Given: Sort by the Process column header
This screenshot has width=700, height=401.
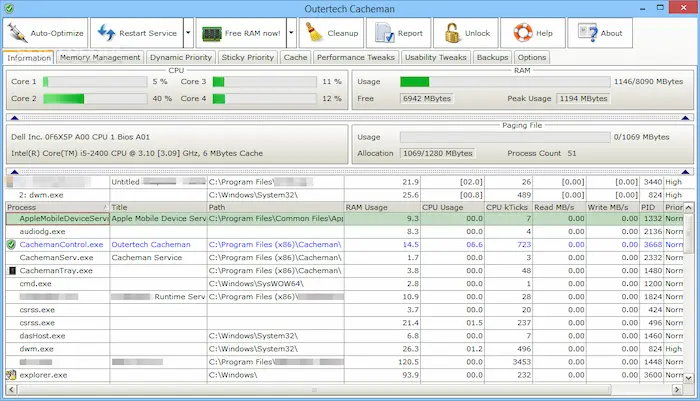Looking at the screenshot, I should [x=58, y=207].
